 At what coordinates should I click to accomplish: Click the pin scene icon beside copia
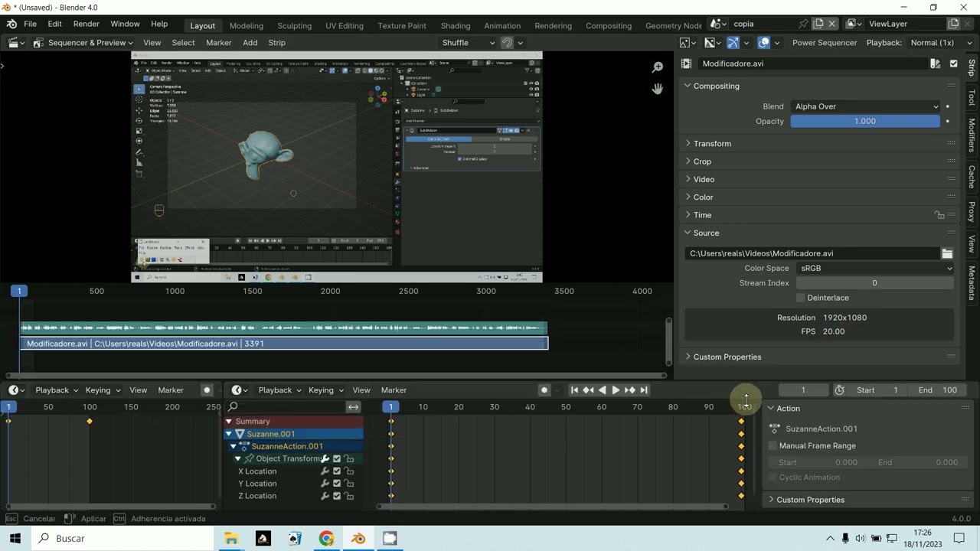click(x=803, y=24)
